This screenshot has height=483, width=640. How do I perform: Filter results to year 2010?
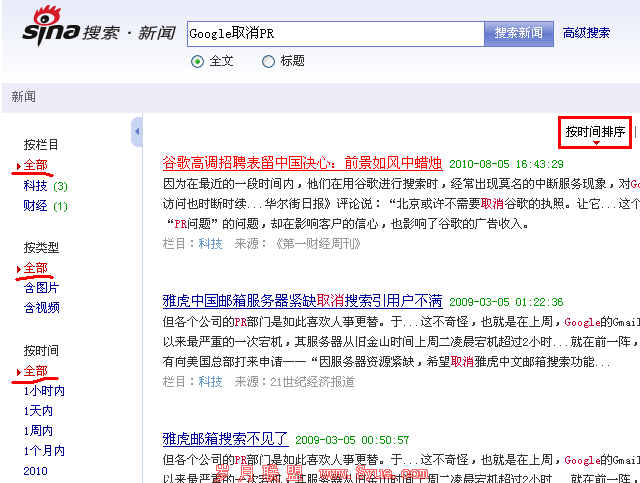(35, 471)
